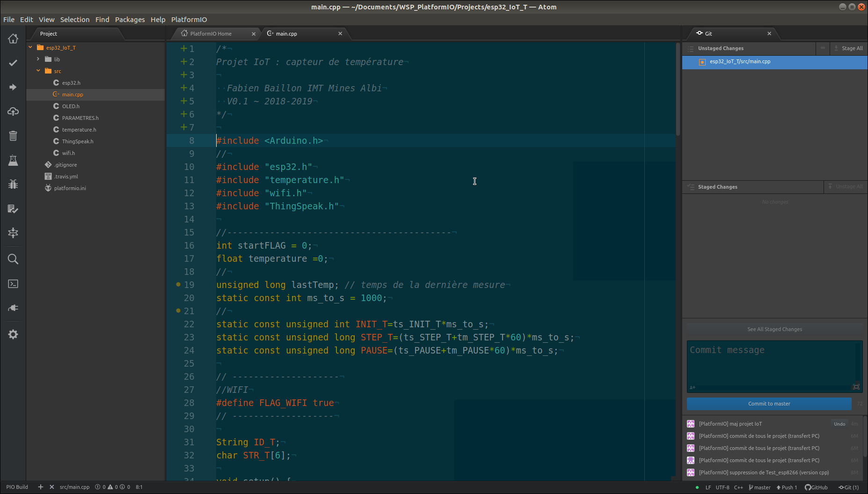Click the PlatformIO Build checkmark icon
The width and height of the screenshot is (868, 494).
pyautogui.click(x=13, y=63)
